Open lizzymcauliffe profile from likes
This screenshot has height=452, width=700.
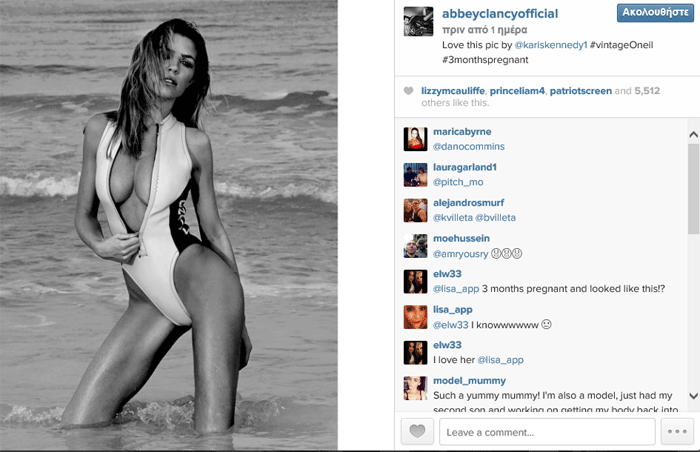coord(453,91)
